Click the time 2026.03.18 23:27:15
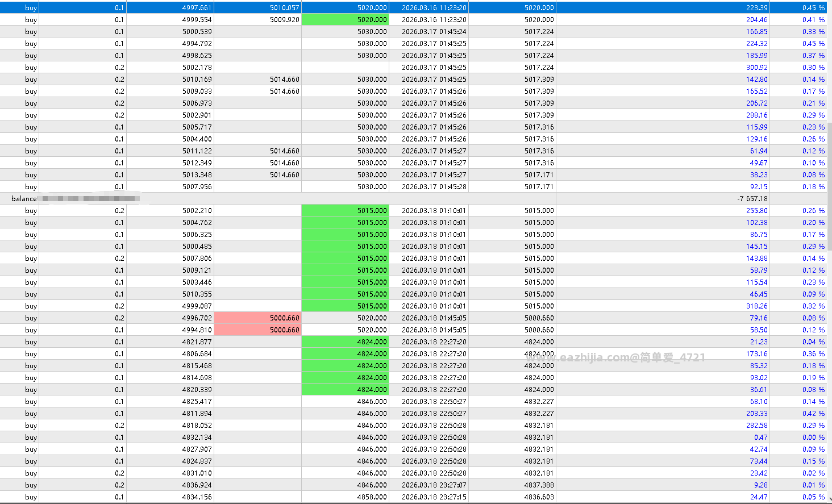The height and width of the screenshot is (504, 832). point(434,497)
